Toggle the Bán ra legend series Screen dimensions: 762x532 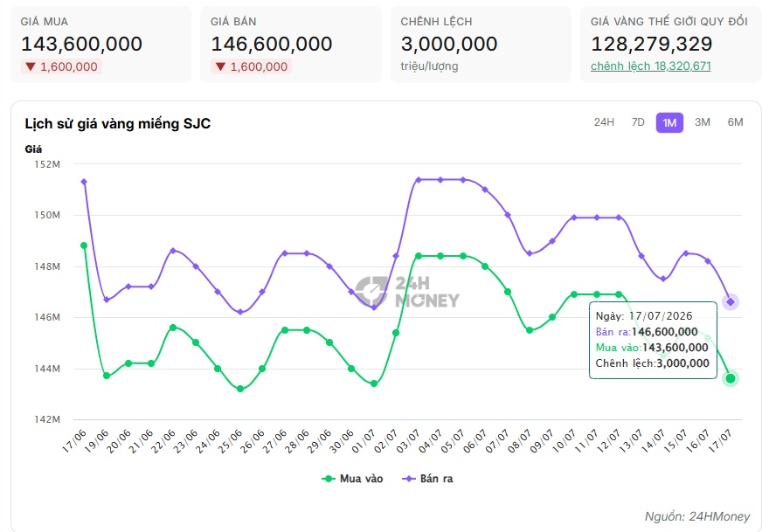point(427,479)
